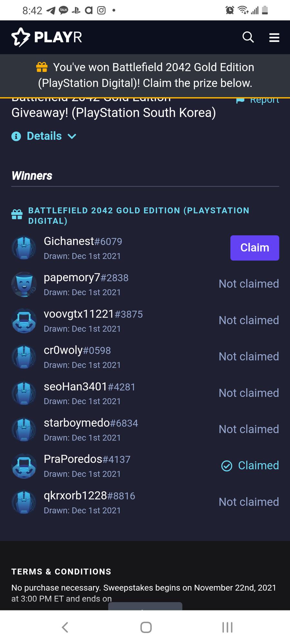Image resolution: width=290 pixels, height=644 pixels.
Task: Click the Report flag link
Action: pyautogui.click(x=258, y=100)
